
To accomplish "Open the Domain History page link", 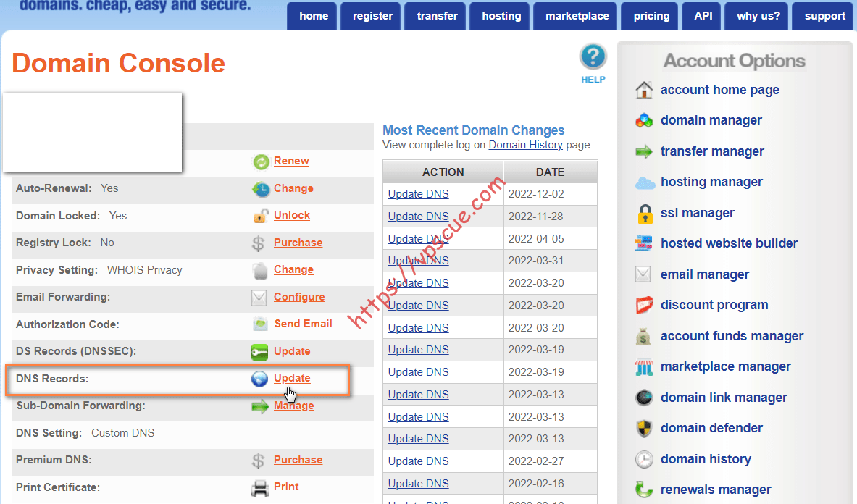I will pos(525,145).
